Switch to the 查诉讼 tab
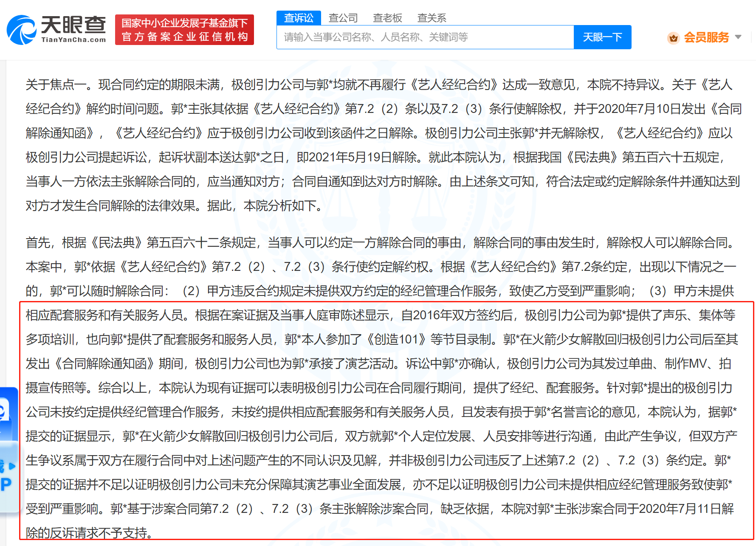 pyautogui.click(x=299, y=18)
